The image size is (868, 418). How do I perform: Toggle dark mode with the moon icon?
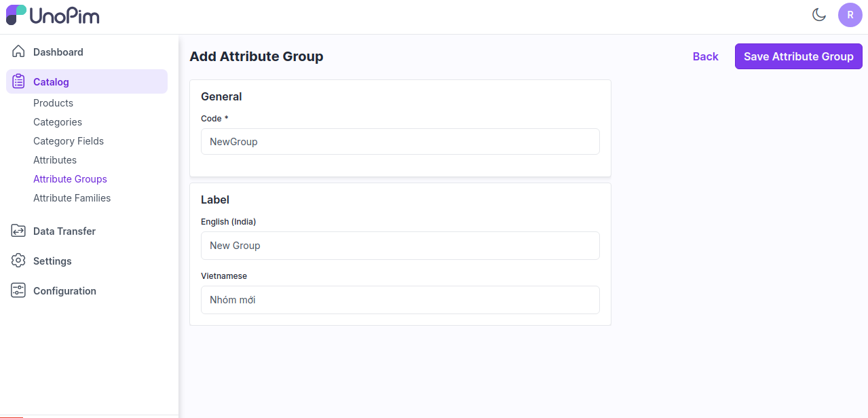pos(818,14)
